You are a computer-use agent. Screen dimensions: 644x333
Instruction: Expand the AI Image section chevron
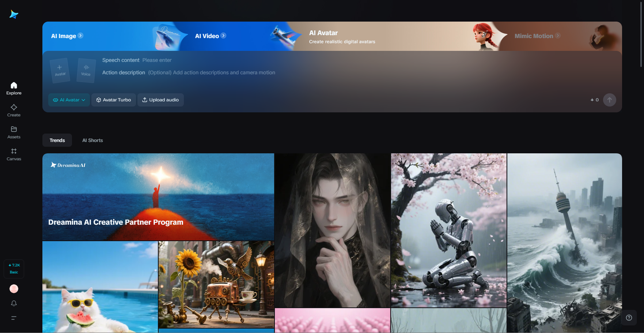tap(81, 35)
